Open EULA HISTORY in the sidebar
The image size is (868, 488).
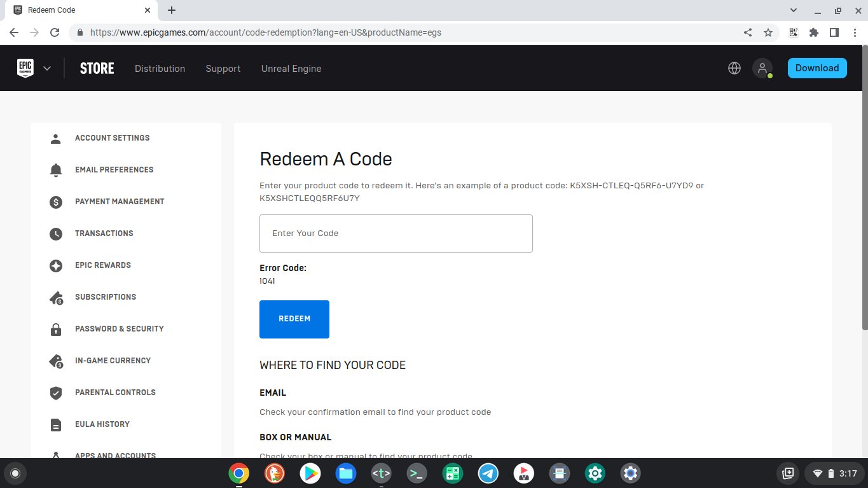pos(102,424)
